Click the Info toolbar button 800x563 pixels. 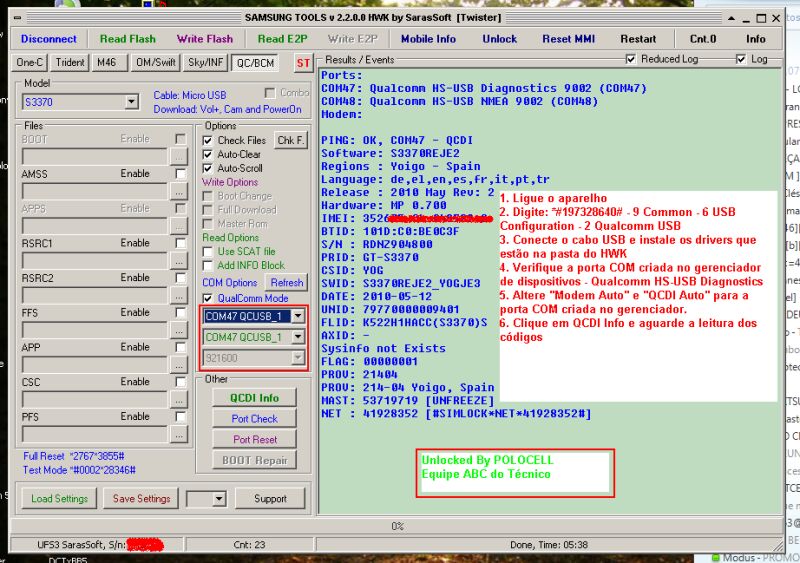click(755, 39)
